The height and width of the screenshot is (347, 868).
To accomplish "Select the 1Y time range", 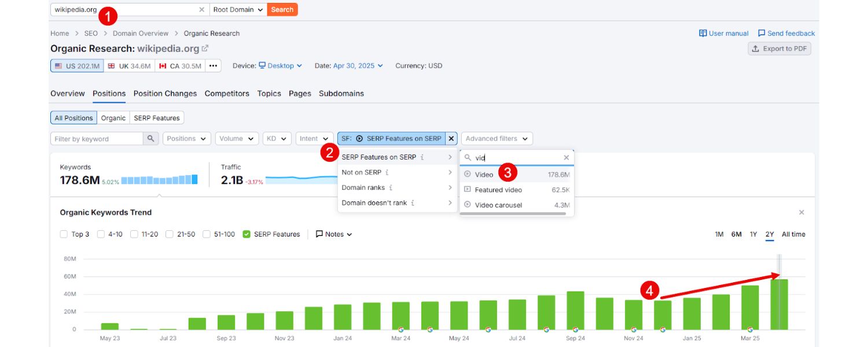I will [753, 234].
